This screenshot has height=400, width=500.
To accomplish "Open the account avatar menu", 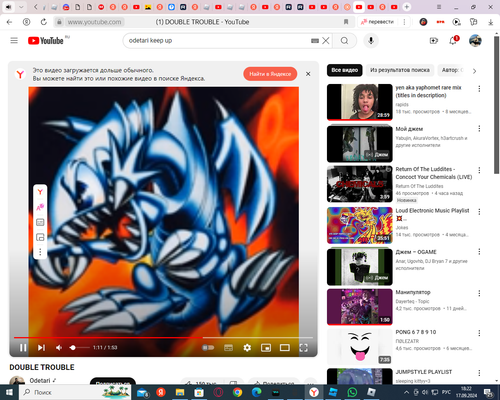I will [475, 41].
